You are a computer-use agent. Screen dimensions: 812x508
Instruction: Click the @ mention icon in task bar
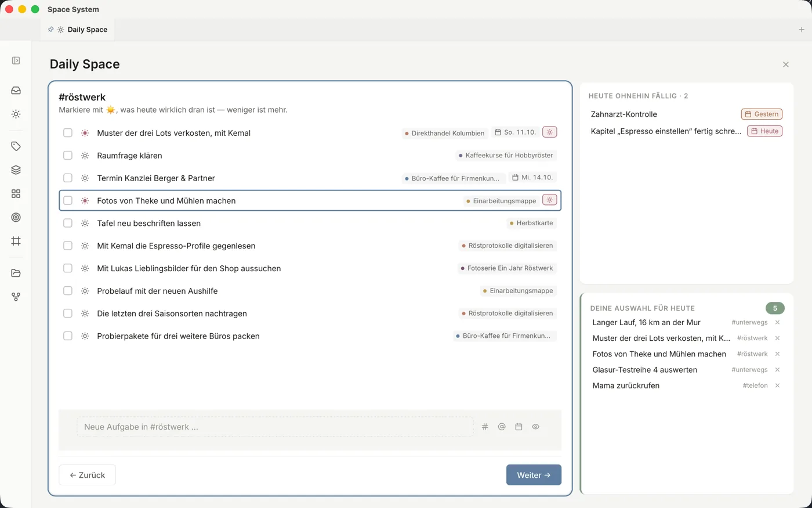point(502,427)
